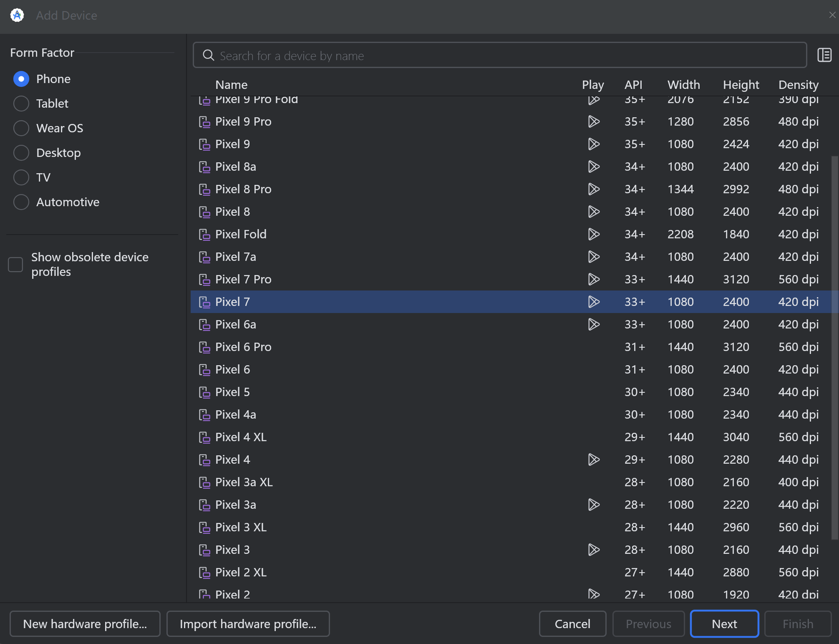Click the device icon beside Pixel 8
839x644 pixels.
click(x=204, y=212)
